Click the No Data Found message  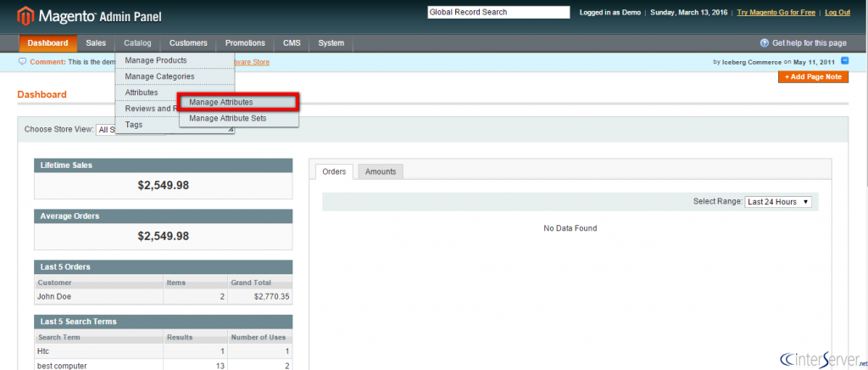pos(570,228)
